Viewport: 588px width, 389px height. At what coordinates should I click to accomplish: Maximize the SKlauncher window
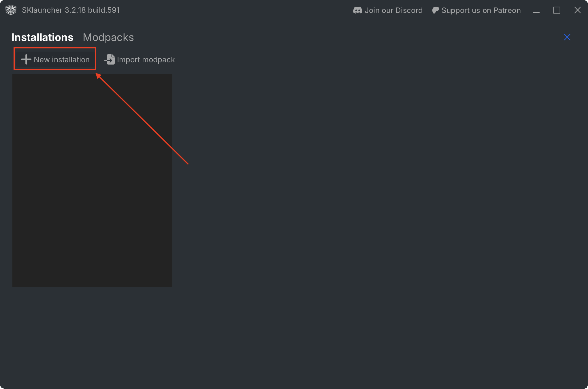pos(557,10)
